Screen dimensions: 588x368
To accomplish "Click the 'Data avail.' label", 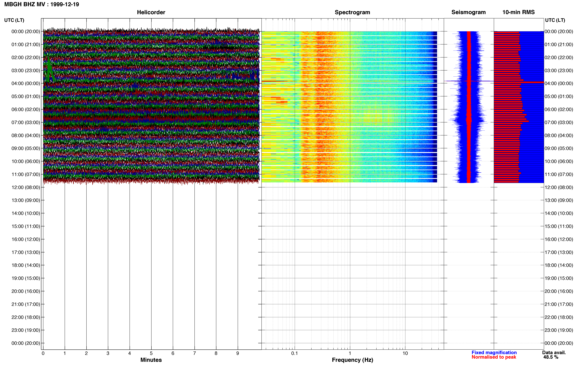I will (554, 352).
